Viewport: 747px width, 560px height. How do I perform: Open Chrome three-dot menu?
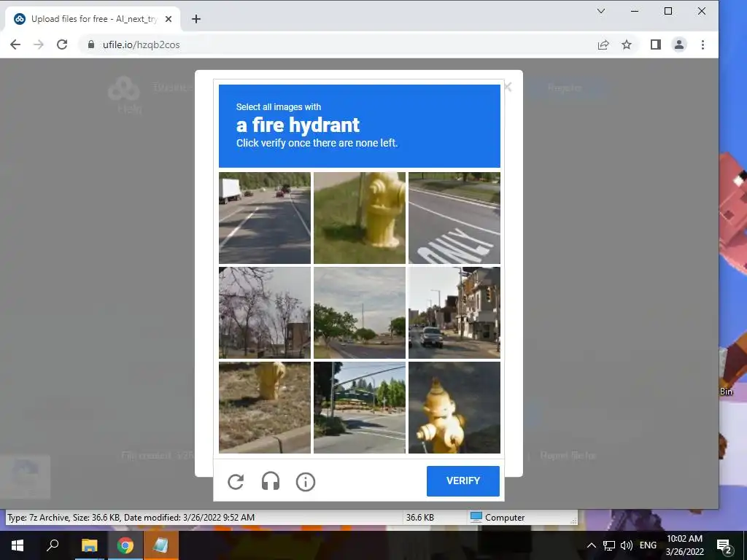tap(703, 44)
